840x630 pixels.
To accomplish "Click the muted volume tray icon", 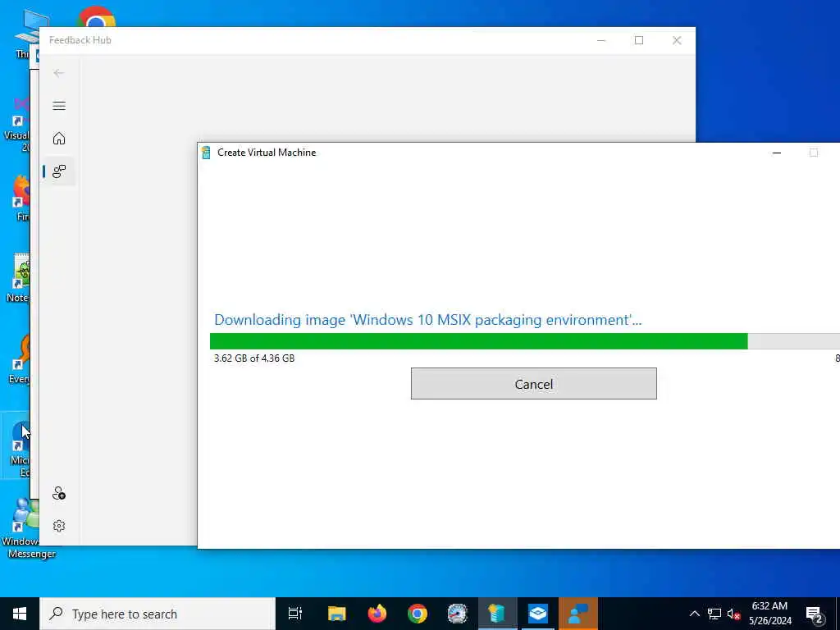I will (733, 614).
